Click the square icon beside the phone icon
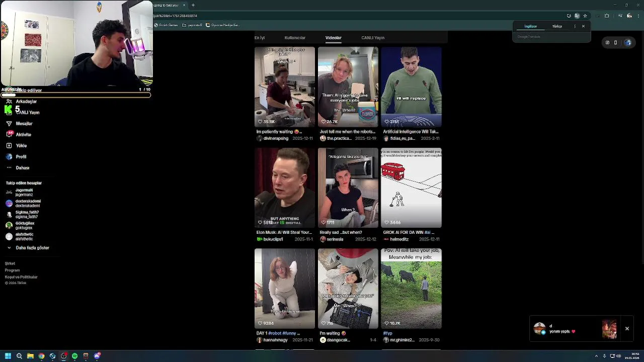644x362 pixels. click(607, 43)
